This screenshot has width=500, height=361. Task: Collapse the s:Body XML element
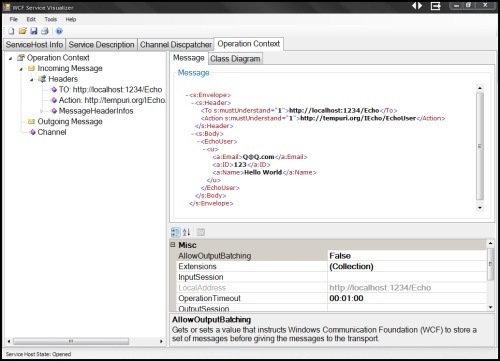[x=193, y=134]
